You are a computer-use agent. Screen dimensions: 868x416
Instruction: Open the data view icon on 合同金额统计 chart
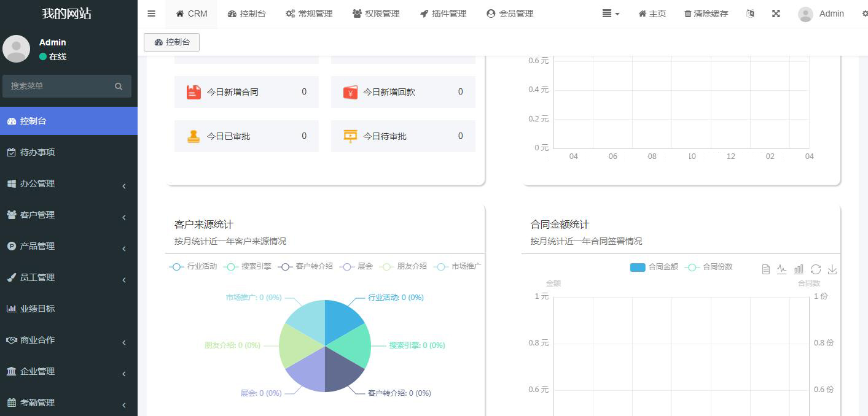pyautogui.click(x=765, y=269)
